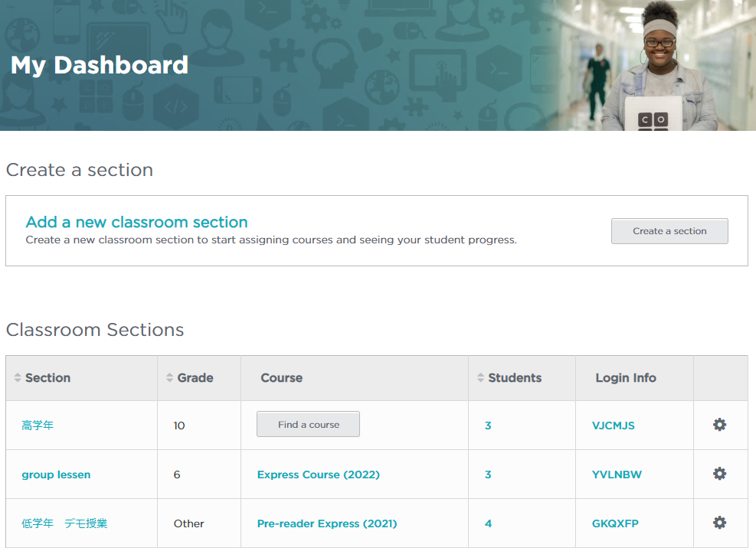
Task: Click student count for 高学年 section
Action: click(488, 425)
